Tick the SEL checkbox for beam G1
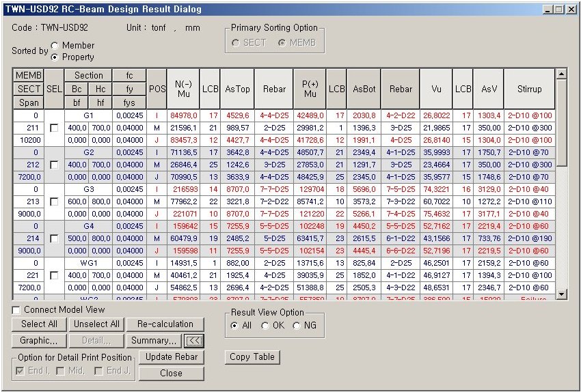The image size is (581, 392). point(54,128)
